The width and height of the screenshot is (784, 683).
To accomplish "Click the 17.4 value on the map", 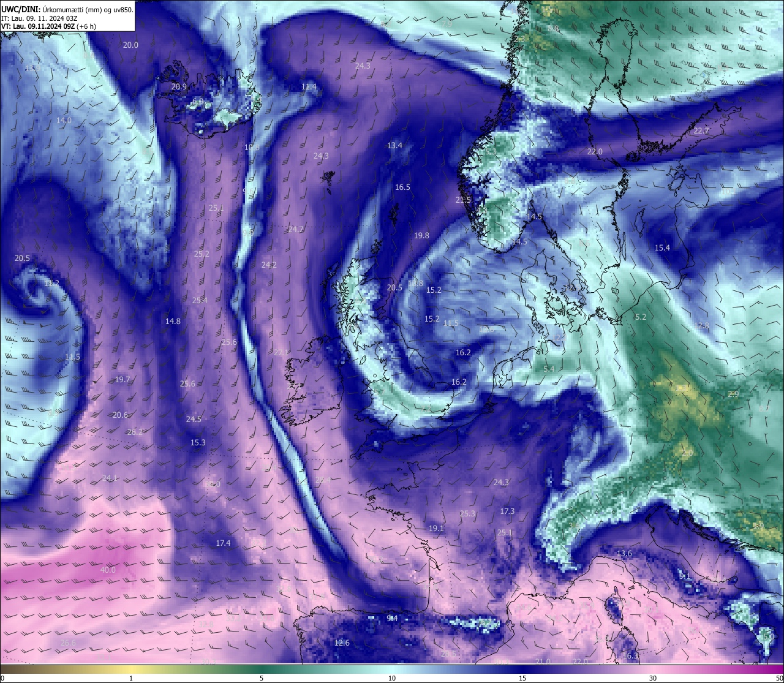I will (223, 543).
